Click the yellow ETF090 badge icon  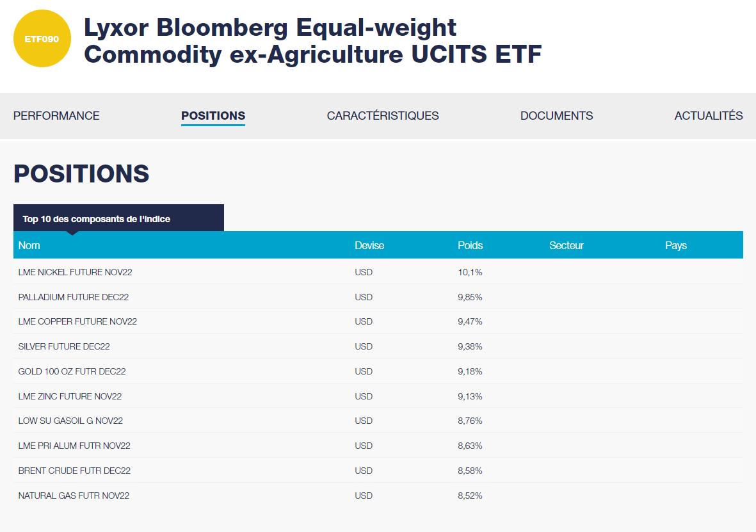click(42, 39)
